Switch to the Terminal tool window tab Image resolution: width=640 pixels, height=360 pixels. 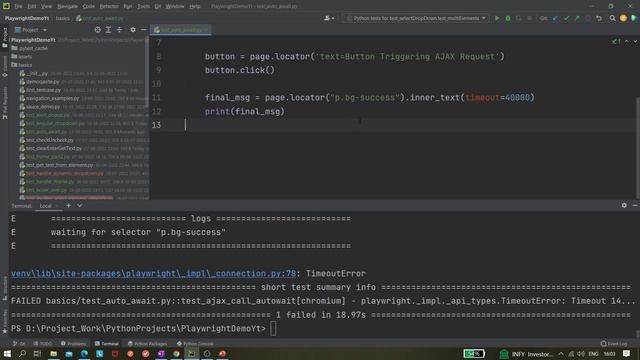coord(107,344)
